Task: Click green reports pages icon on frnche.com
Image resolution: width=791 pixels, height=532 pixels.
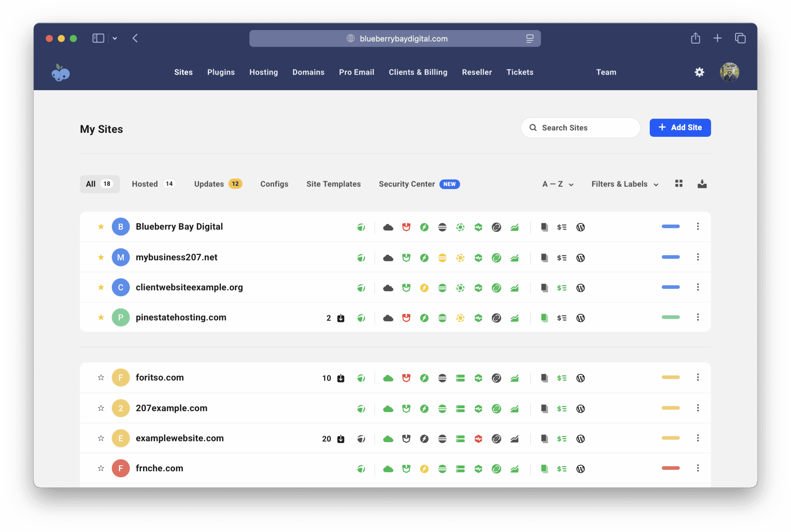Action: coord(544,469)
